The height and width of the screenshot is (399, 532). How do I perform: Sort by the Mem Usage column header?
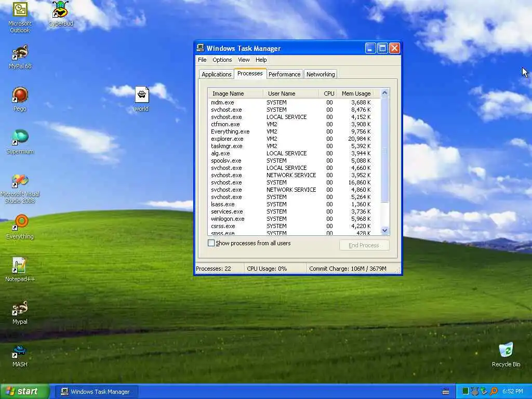coord(355,94)
